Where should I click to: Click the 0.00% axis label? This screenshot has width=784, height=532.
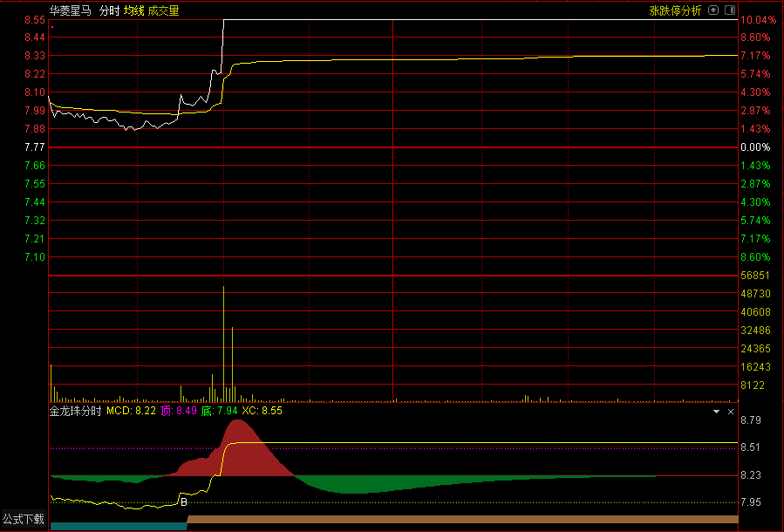coord(755,147)
